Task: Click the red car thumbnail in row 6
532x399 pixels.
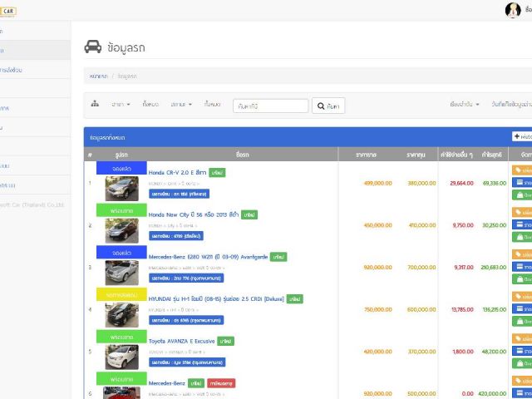Action: point(122,393)
